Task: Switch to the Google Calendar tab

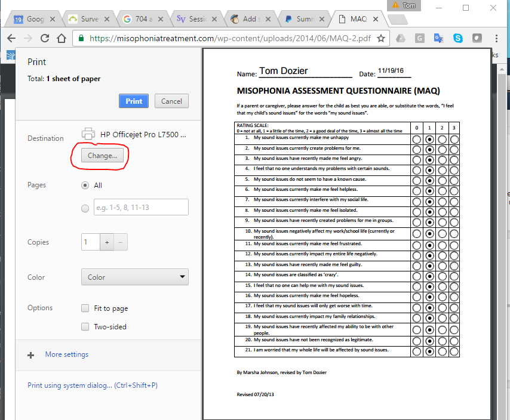Action: coord(29,19)
